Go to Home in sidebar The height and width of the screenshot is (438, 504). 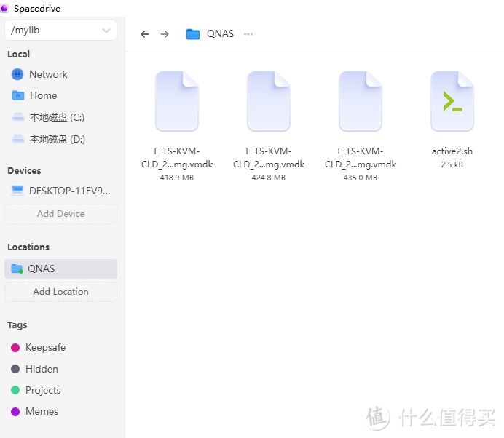click(43, 95)
